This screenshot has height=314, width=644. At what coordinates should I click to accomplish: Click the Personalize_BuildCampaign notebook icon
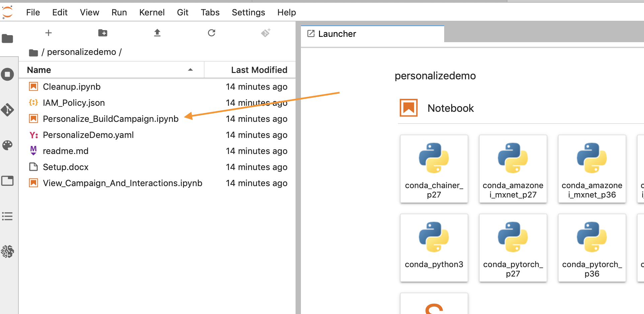33,119
